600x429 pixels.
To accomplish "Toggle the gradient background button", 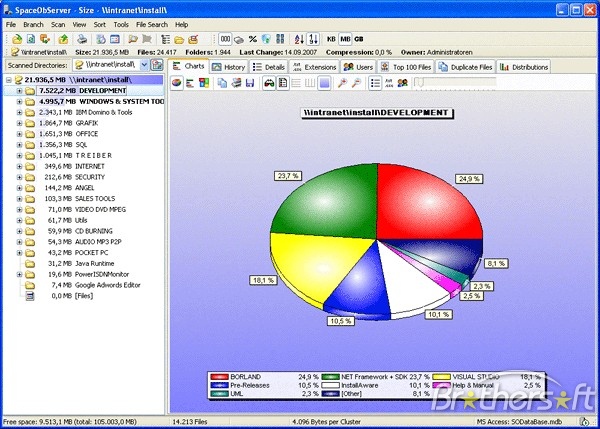I will (x=324, y=83).
